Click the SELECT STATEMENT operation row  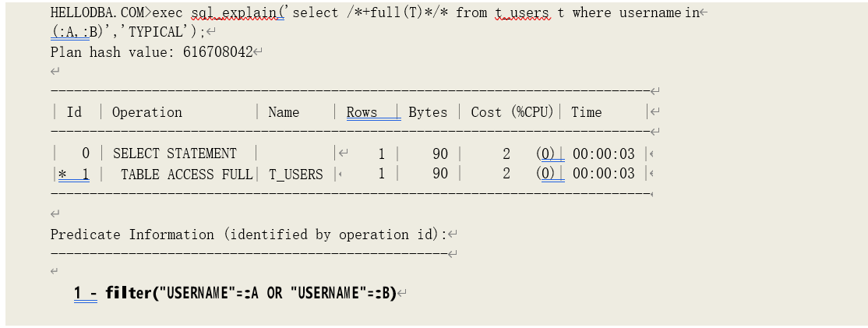(x=174, y=153)
